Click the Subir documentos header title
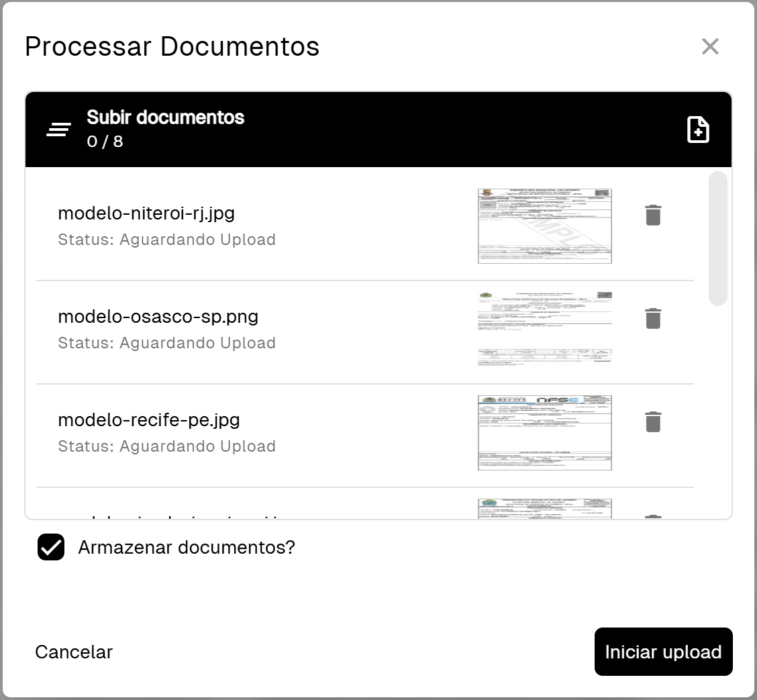Viewport: 757px width, 700px height. (166, 117)
